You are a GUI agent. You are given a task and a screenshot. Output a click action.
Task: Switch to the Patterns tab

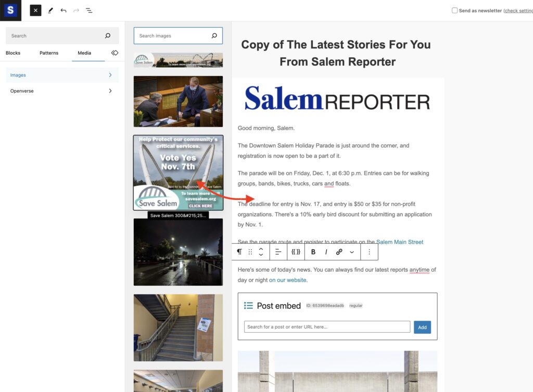tap(49, 53)
